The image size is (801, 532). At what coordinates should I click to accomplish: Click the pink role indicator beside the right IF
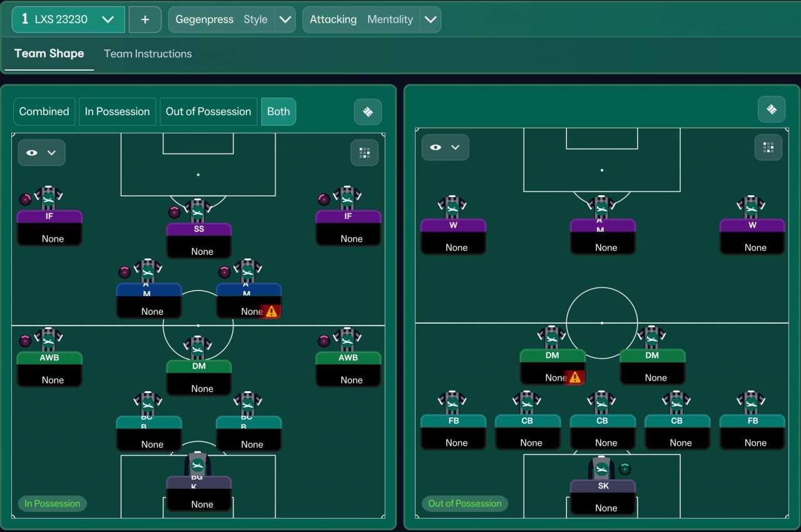324,200
